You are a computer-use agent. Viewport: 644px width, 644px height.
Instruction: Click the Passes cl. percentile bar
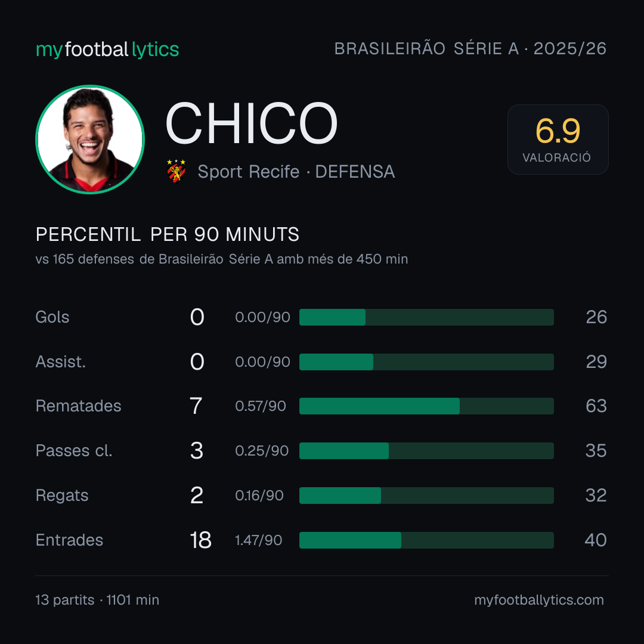point(426,451)
